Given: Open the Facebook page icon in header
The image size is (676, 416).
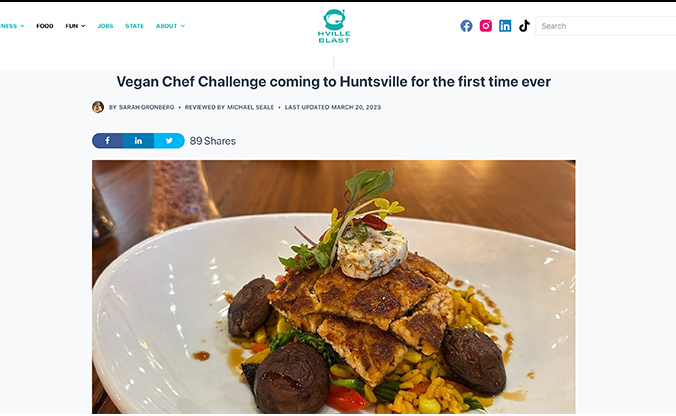Looking at the screenshot, I should point(466,26).
